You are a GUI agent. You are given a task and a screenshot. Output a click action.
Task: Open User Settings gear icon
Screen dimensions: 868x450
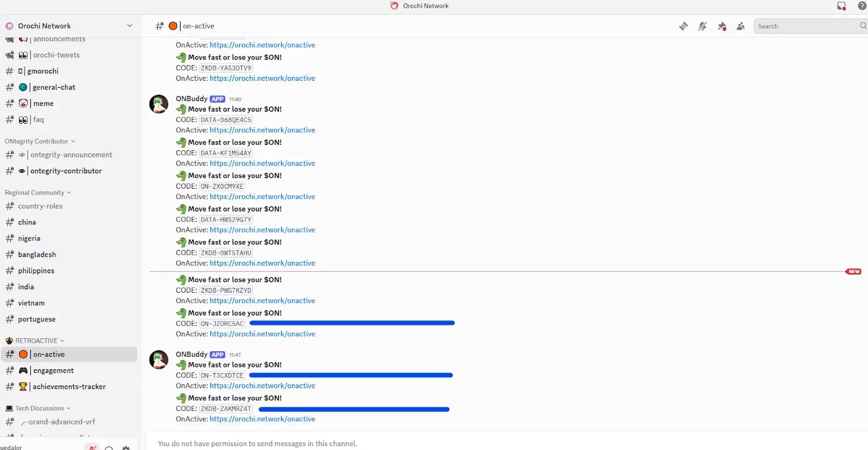pos(126,448)
